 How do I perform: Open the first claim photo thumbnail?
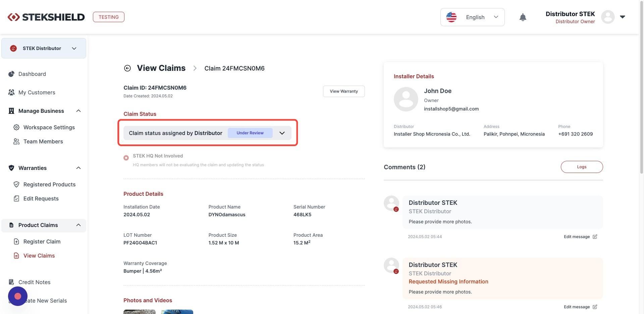140,312
